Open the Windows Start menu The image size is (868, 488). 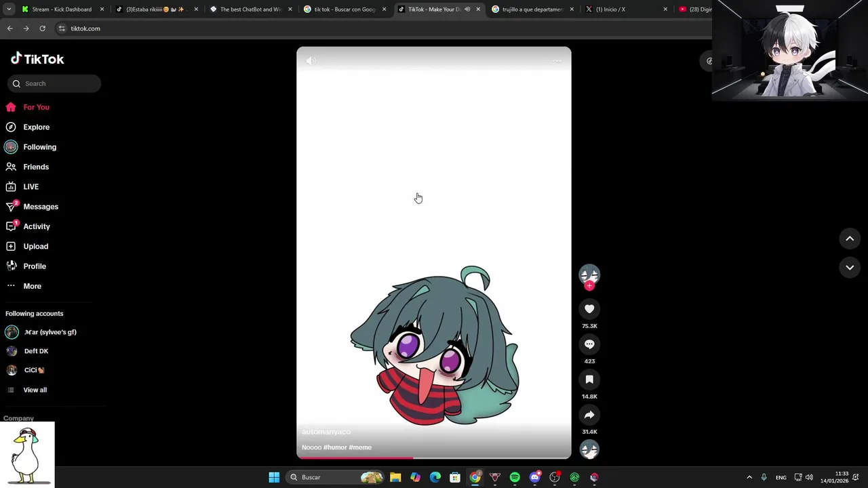[x=274, y=477]
